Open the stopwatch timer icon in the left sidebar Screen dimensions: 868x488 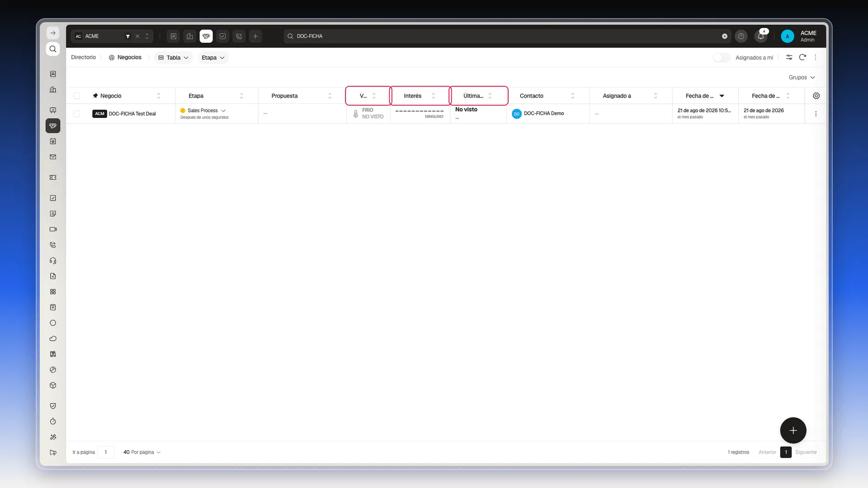pos(53,422)
